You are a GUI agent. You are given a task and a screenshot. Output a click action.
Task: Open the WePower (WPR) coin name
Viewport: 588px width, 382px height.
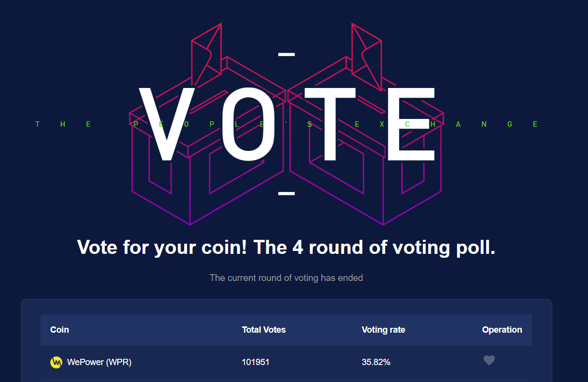99,362
